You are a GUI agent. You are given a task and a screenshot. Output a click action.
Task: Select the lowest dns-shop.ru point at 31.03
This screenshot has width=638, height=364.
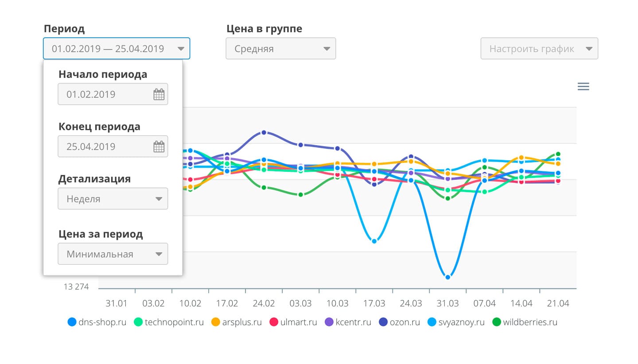point(447,277)
